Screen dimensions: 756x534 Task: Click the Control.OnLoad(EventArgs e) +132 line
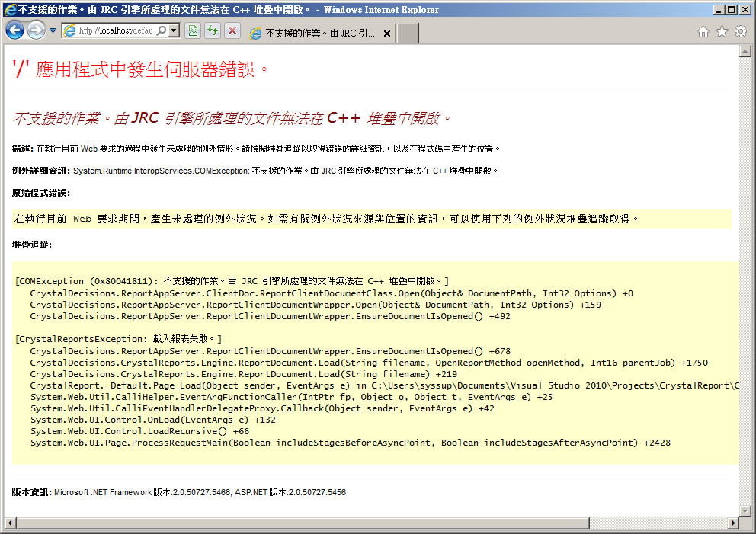tap(153, 420)
